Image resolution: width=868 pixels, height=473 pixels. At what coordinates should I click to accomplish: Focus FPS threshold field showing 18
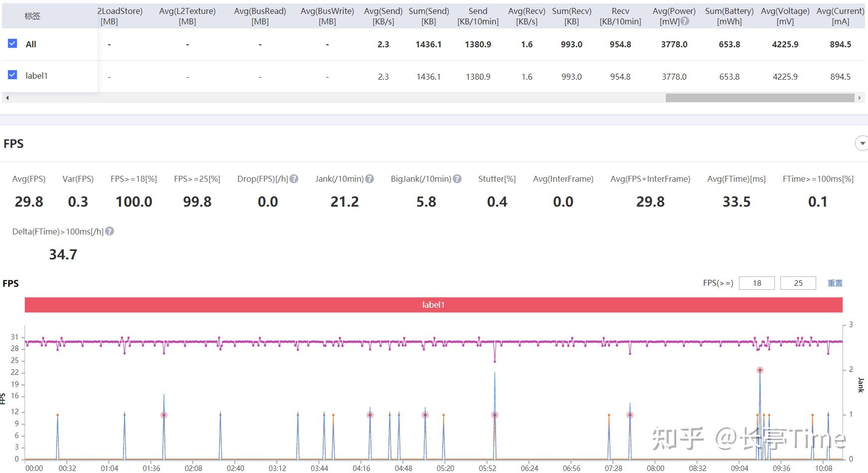click(x=757, y=283)
